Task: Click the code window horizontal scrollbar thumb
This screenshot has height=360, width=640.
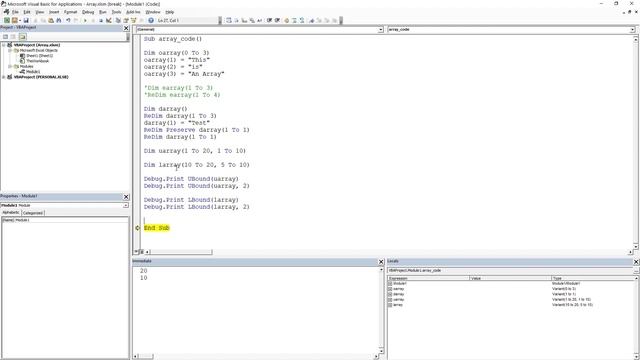Action: [x=181, y=252]
